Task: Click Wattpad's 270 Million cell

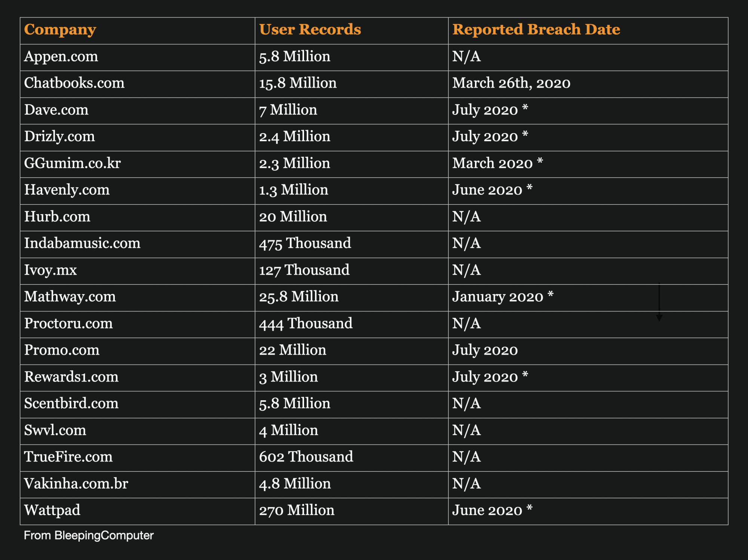Action: click(x=297, y=510)
